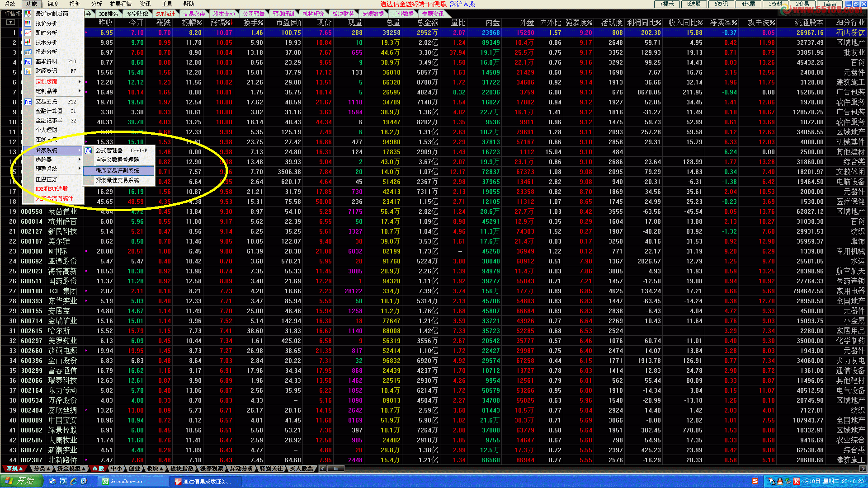Click the 财经资讯 icon

[28, 71]
